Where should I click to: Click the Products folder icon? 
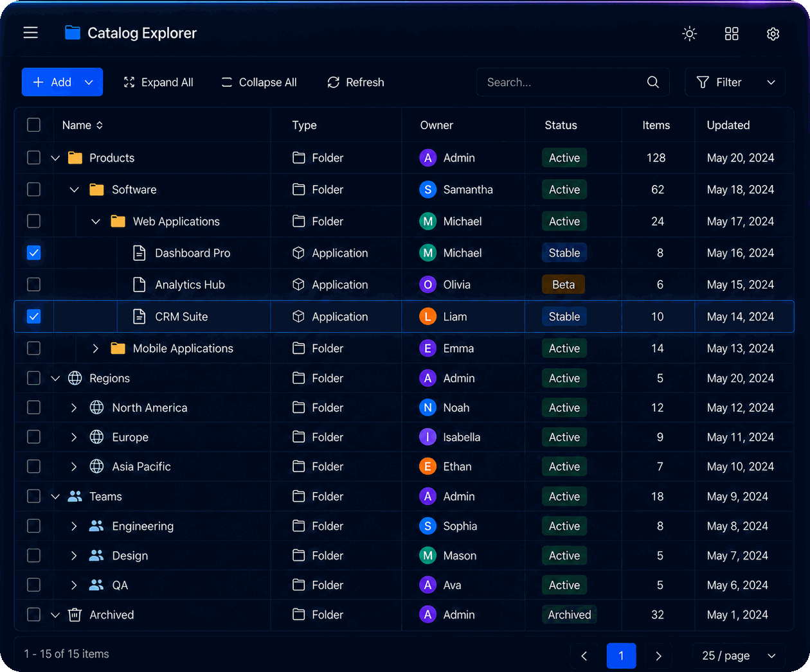pos(75,158)
